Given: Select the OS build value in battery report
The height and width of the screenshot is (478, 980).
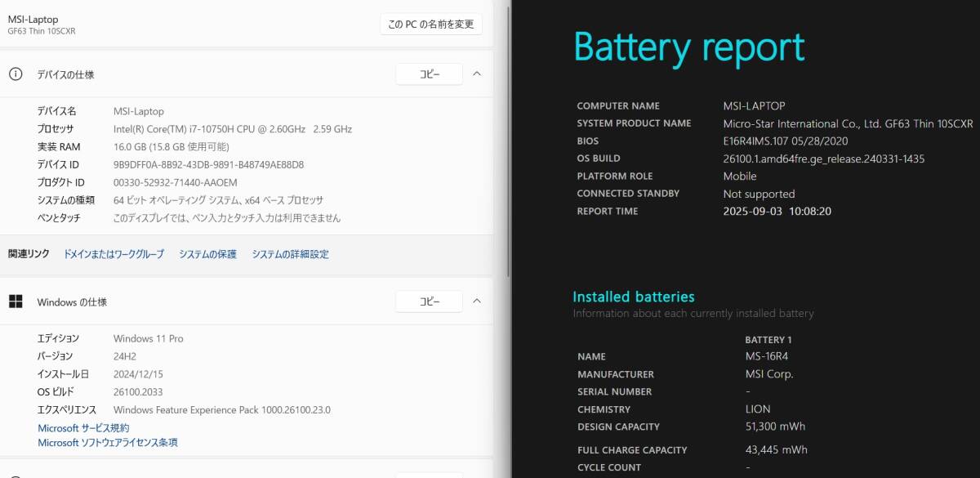Looking at the screenshot, I should click(823, 159).
